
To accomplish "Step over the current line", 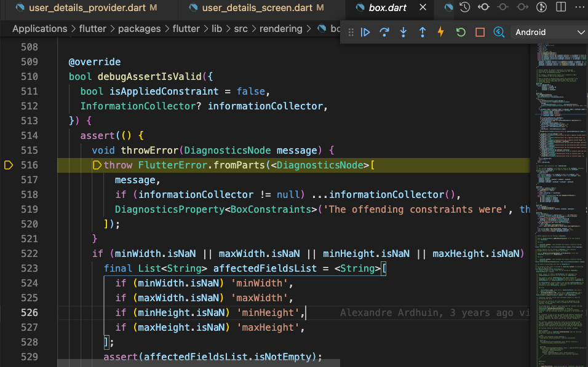I will point(384,32).
